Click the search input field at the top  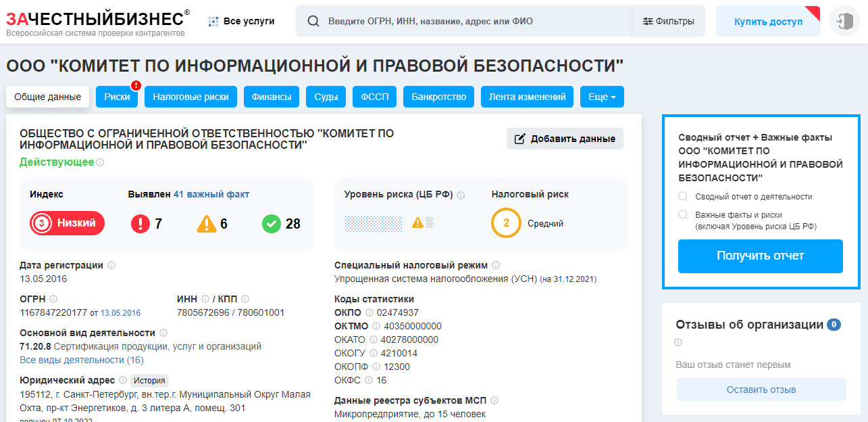(x=439, y=21)
